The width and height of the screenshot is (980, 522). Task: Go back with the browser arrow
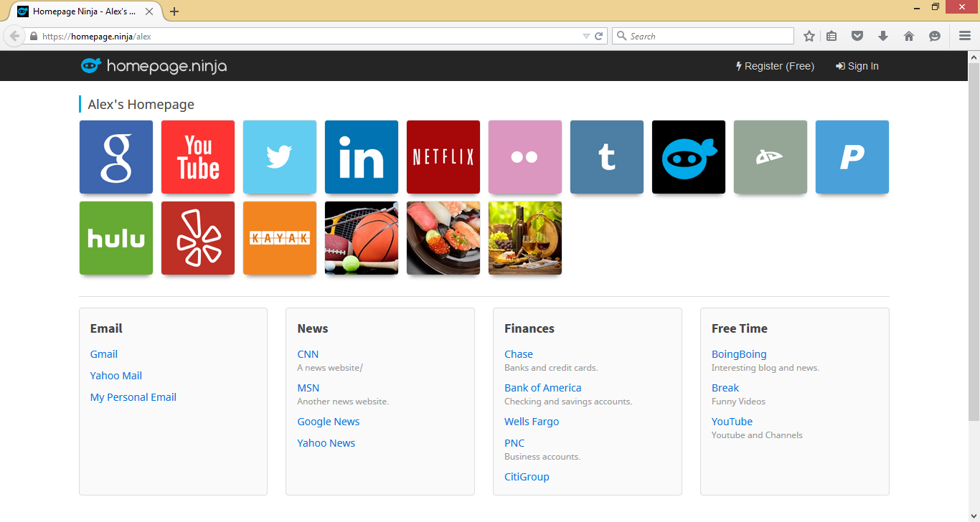14,36
